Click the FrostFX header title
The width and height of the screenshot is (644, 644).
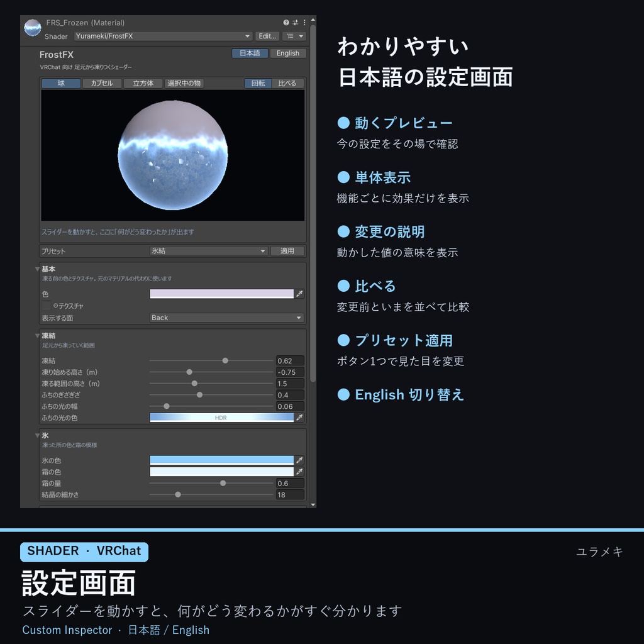point(56,55)
